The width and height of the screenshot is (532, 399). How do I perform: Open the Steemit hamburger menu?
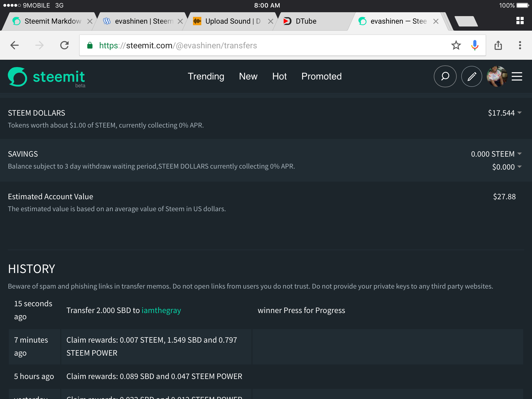click(517, 76)
